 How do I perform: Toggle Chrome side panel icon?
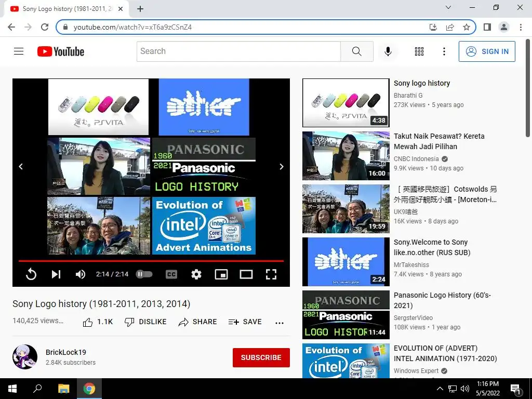(x=487, y=27)
